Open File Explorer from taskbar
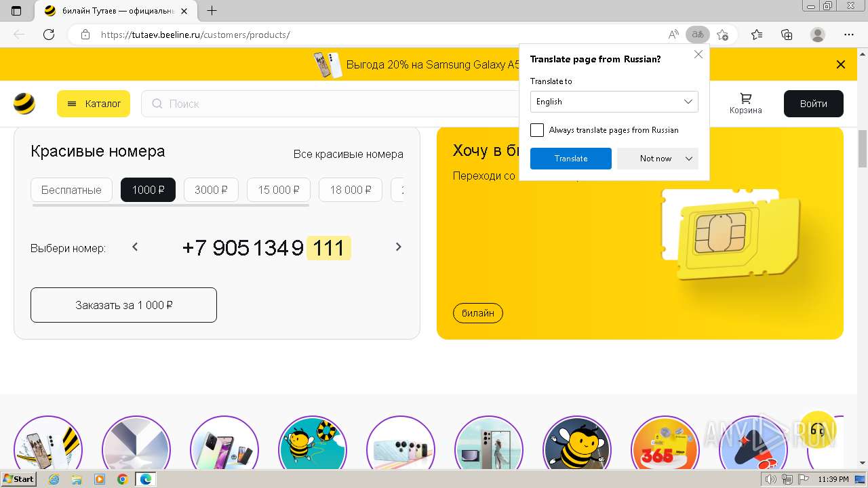868x488 pixels. (x=77, y=479)
